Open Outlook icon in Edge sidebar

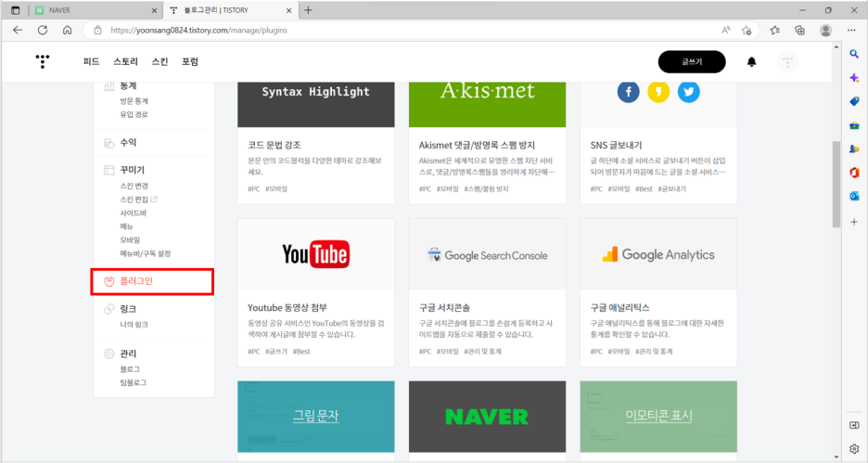coord(854,197)
